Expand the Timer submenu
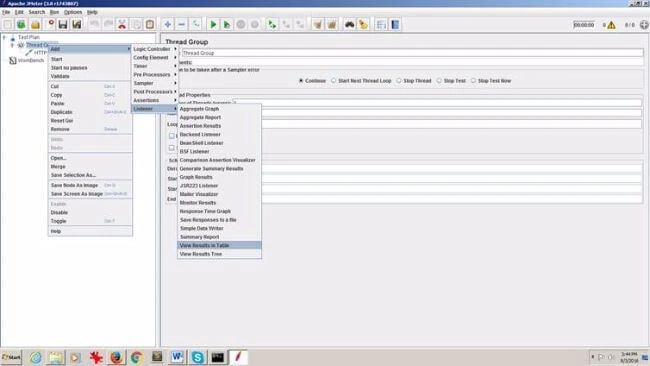Viewport: 650px width, 366px height. pyautogui.click(x=155, y=66)
